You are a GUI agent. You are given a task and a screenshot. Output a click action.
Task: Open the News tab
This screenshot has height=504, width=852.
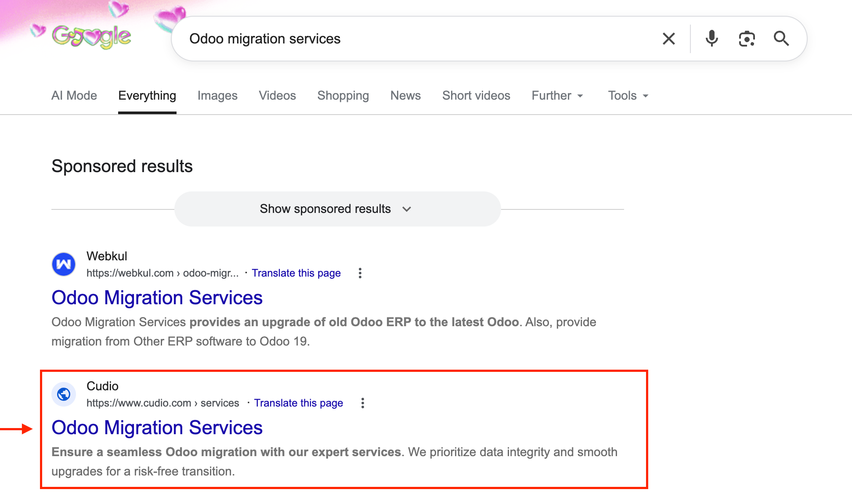click(406, 96)
